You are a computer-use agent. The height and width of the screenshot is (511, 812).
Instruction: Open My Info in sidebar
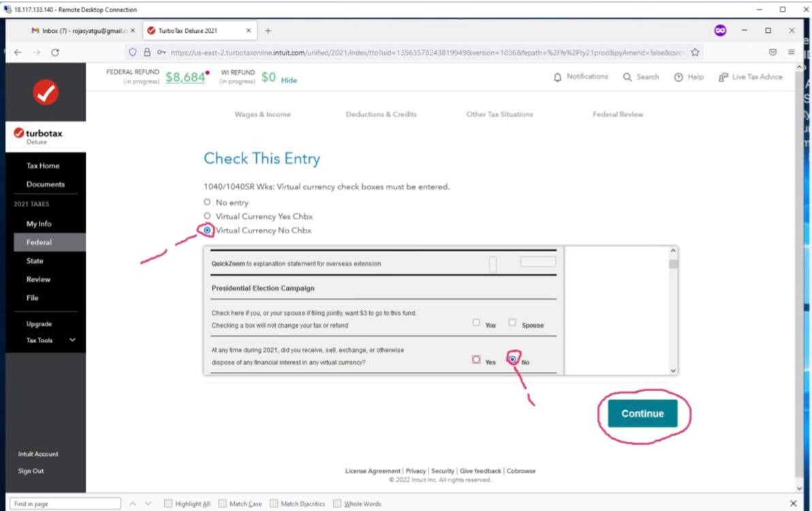(x=39, y=223)
